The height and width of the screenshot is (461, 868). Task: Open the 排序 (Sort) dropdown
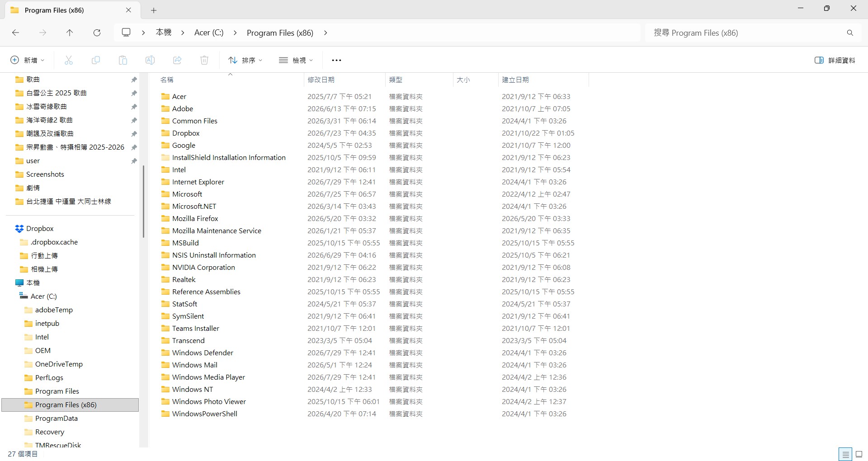[x=245, y=60]
